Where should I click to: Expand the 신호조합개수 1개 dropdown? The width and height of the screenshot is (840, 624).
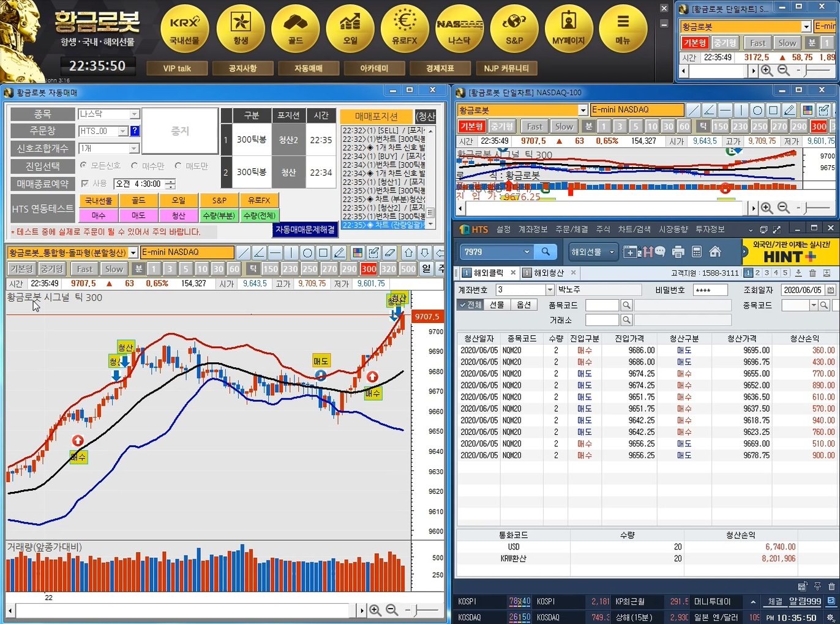tap(134, 149)
